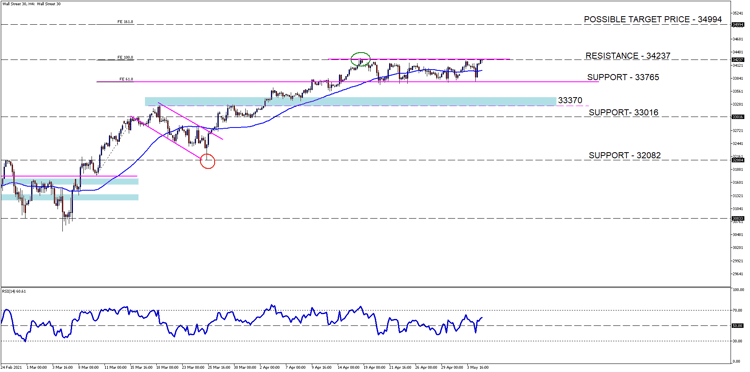Select the '19 Apr 00:00' time axis label
Screen dimensions: 750x372
[374, 368]
